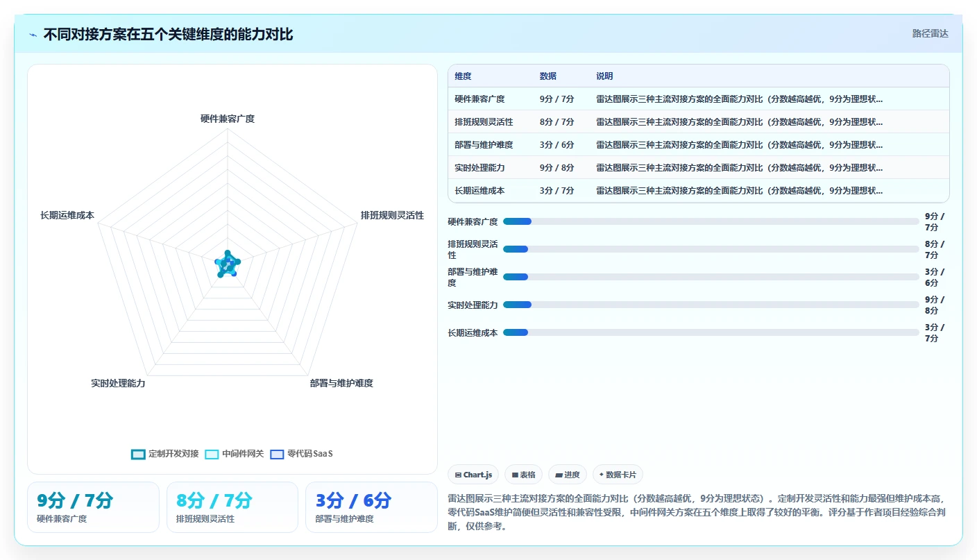The height and width of the screenshot is (560, 977).
Task: Click the 说明 column header
Action: pyautogui.click(x=604, y=76)
